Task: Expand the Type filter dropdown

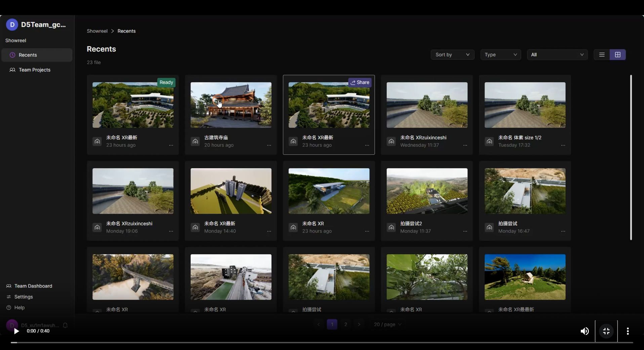Action: [x=500, y=55]
